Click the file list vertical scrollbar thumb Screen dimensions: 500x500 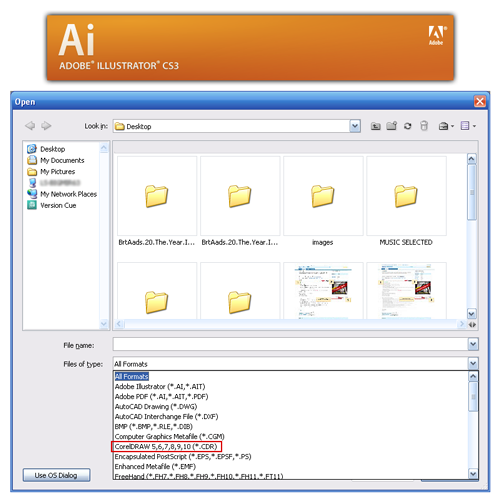tap(472, 192)
